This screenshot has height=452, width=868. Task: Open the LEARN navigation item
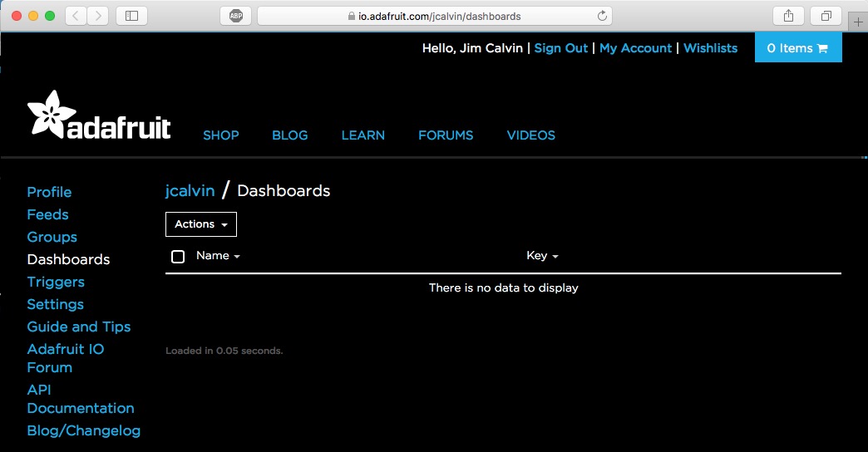[363, 135]
